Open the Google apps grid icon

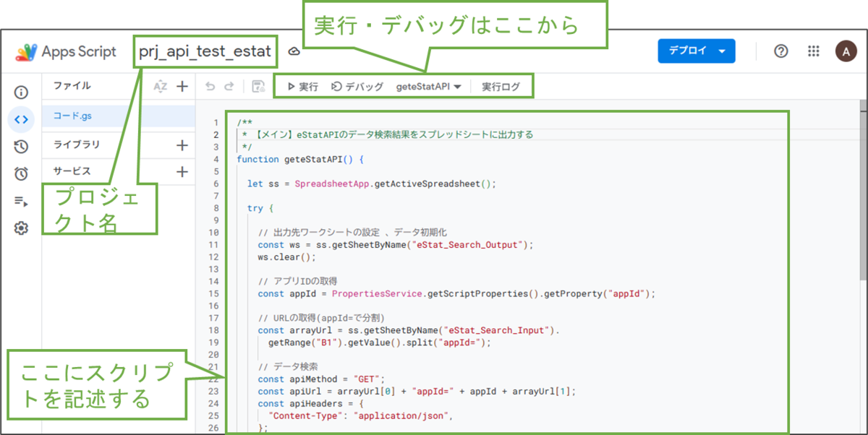pyautogui.click(x=814, y=51)
